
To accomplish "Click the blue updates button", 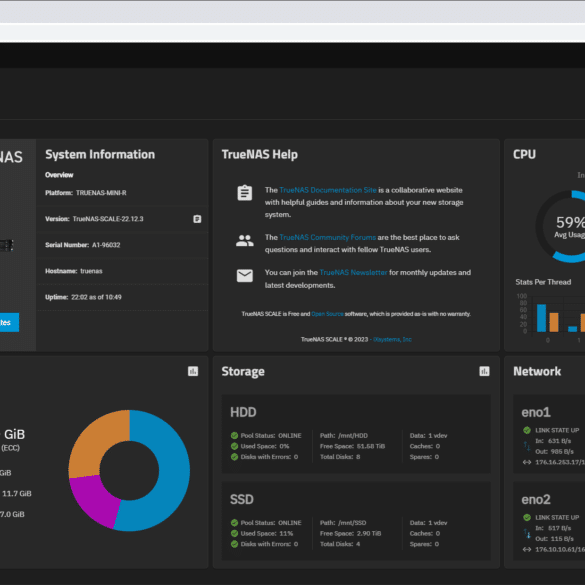I will 9,322.
